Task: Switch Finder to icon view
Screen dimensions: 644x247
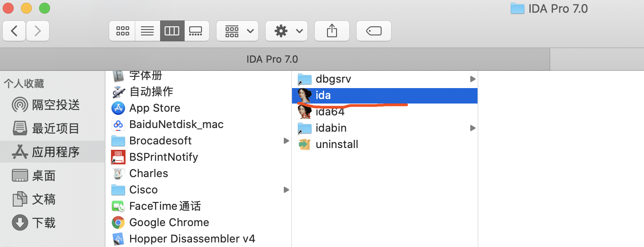Action: (122, 31)
